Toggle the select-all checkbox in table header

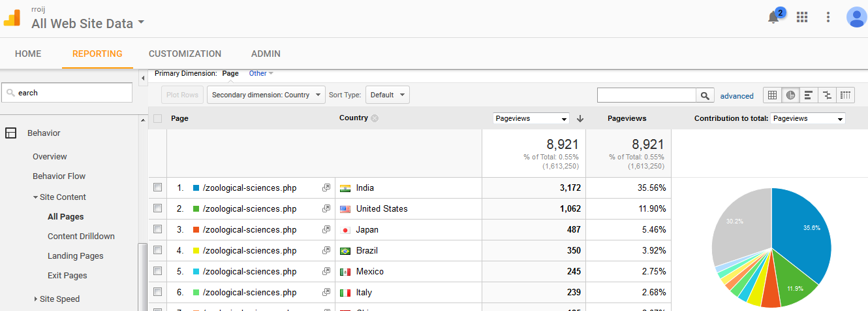[x=157, y=118]
